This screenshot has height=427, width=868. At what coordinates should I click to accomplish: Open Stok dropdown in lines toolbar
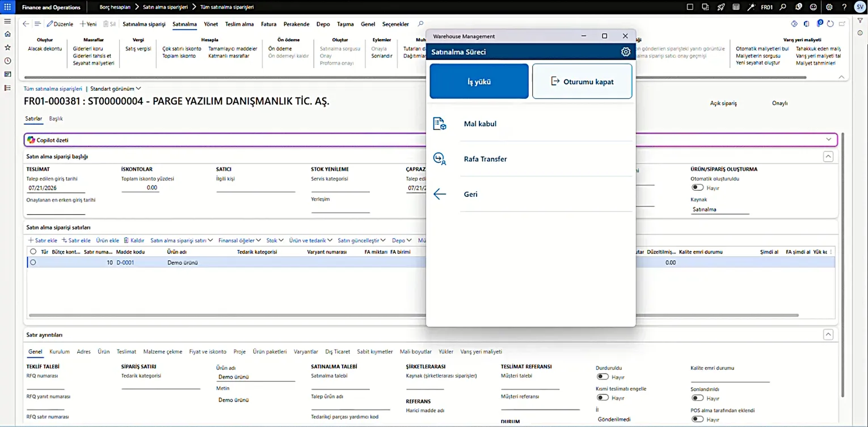[x=275, y=240]
